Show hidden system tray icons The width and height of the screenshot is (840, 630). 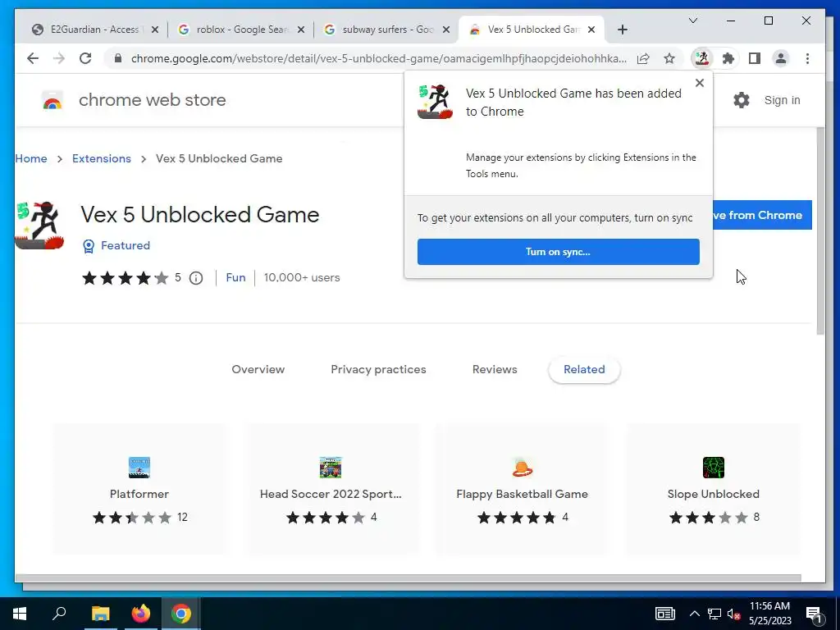pos(694,614)
